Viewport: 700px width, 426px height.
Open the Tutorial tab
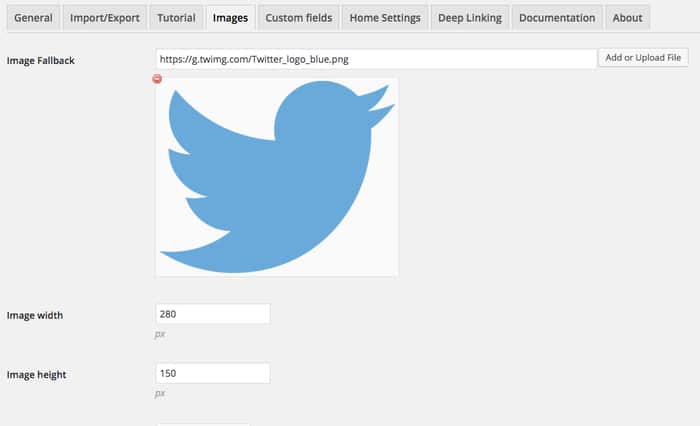[176, 18]
